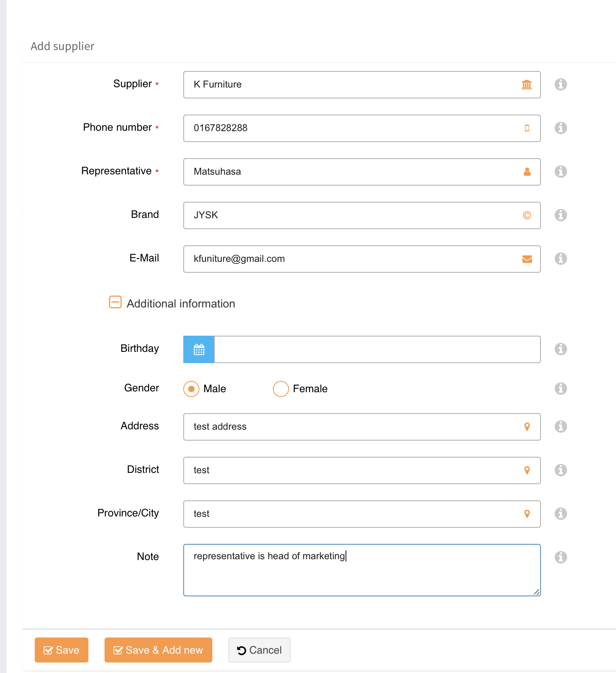616x673 pixels.
Task: Click the Note resize handle
Action: (x=536, y=592)
